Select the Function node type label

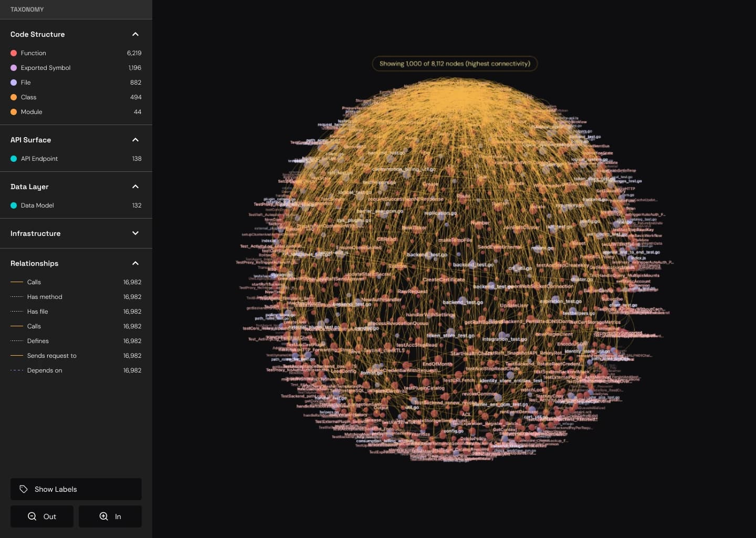pyautogui.click(x=34, y=53)
